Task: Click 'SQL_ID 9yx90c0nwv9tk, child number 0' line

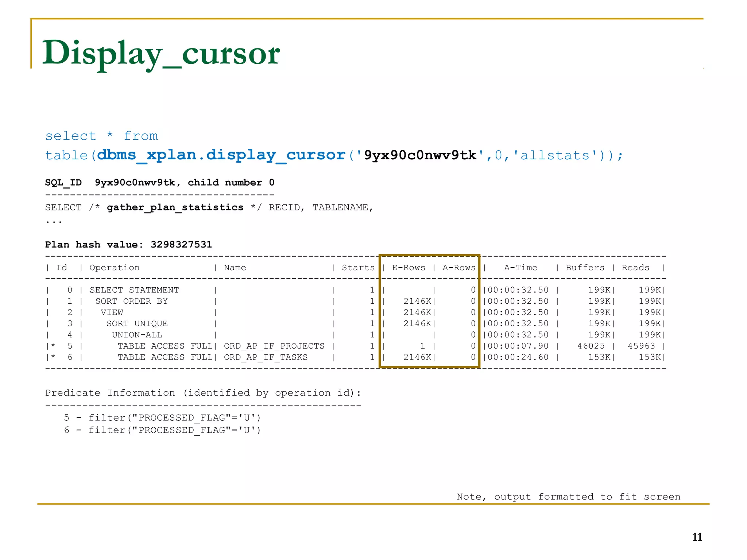Action: (160, 183)
